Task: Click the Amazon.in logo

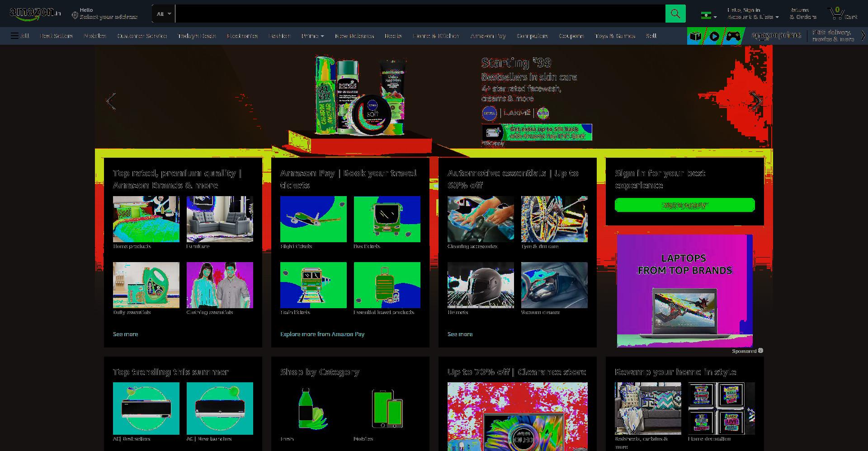Action: pos(35,14)
